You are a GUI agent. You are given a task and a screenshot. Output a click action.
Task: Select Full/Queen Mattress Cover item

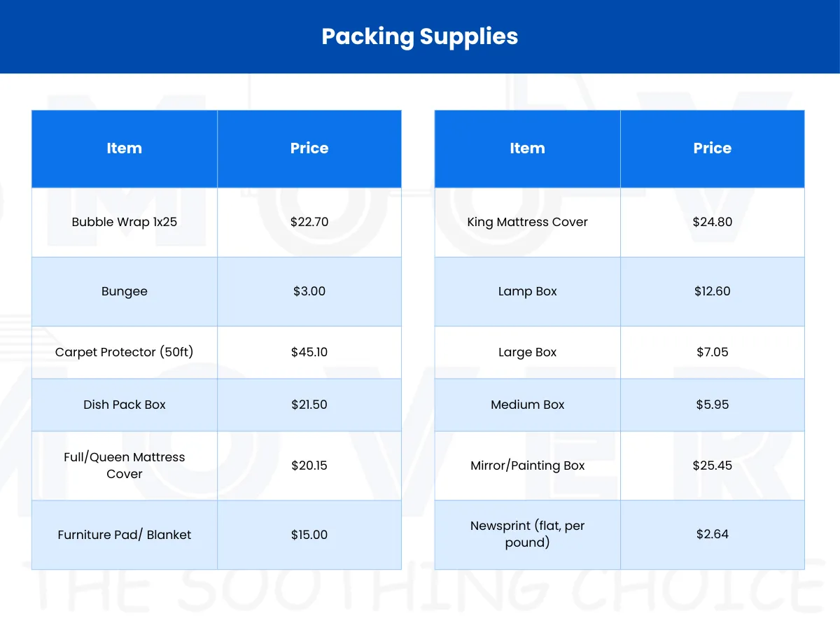pyautogui.click(x=125, y=465)
